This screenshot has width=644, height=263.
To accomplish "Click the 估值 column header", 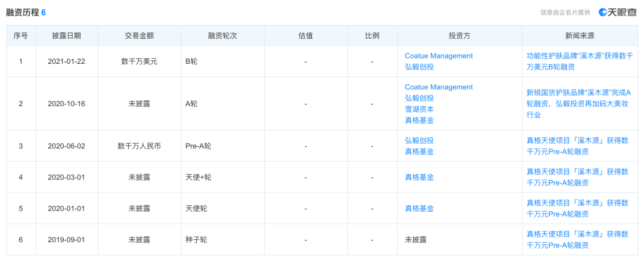I will coord(305,36).
